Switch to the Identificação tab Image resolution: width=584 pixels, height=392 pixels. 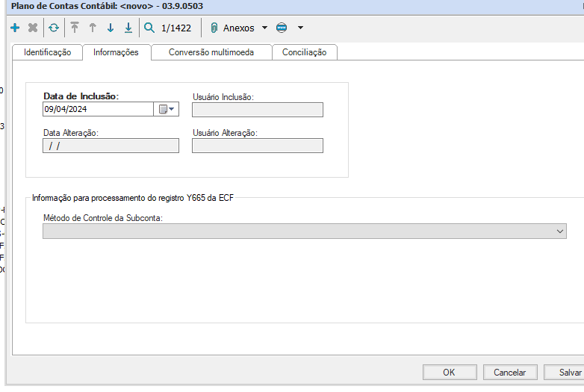(x=47, y=52)
